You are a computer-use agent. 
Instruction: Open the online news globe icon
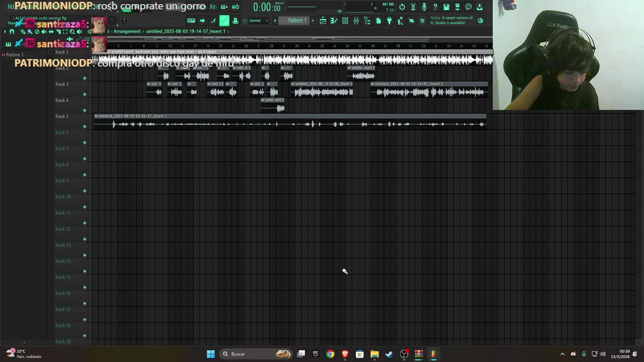pos(480,21)
